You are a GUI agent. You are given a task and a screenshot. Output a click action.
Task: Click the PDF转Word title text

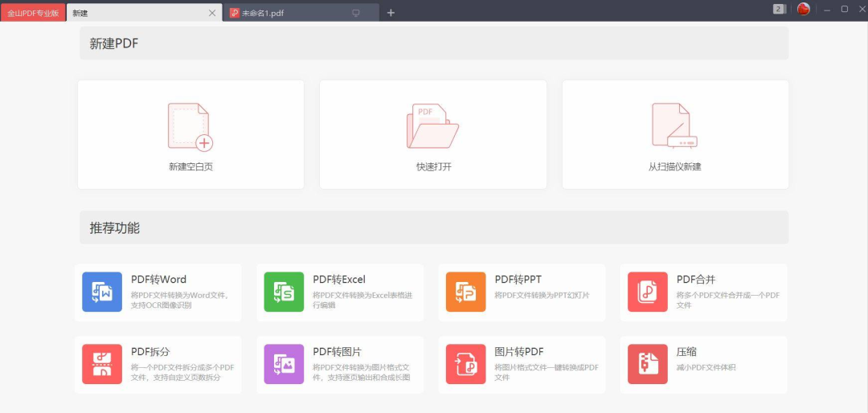tap(159, 280)
